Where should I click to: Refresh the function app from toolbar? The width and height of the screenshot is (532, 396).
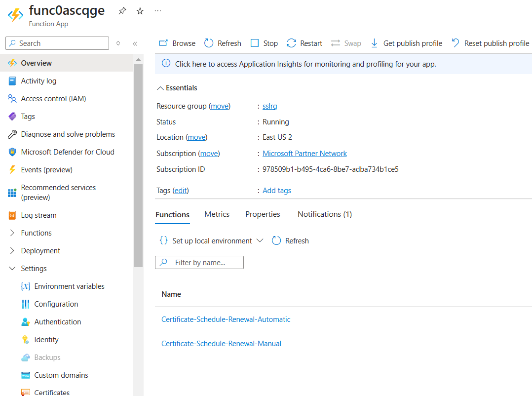[223, 43]
